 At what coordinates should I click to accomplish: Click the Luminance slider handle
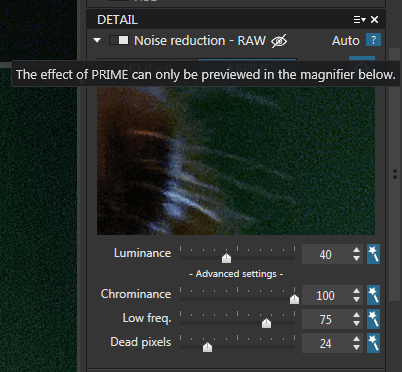tap(226, 258)
